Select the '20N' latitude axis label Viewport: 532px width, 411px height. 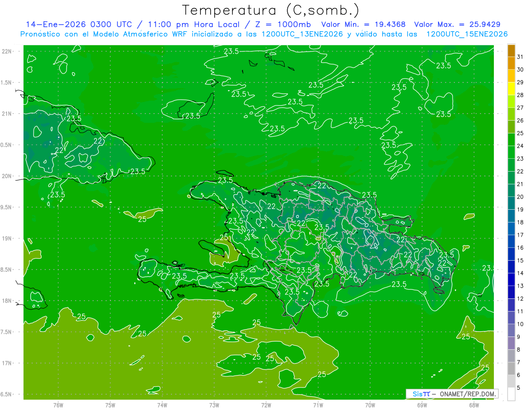8,176
